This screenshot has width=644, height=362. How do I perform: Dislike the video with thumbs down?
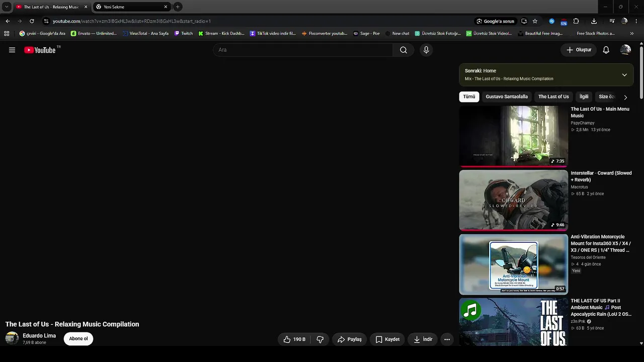coord(320,339)
